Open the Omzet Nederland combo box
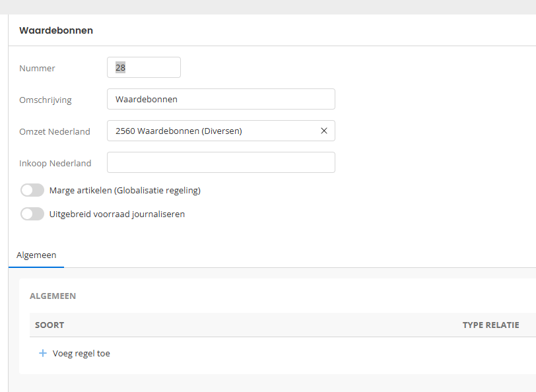 point(211,131)
